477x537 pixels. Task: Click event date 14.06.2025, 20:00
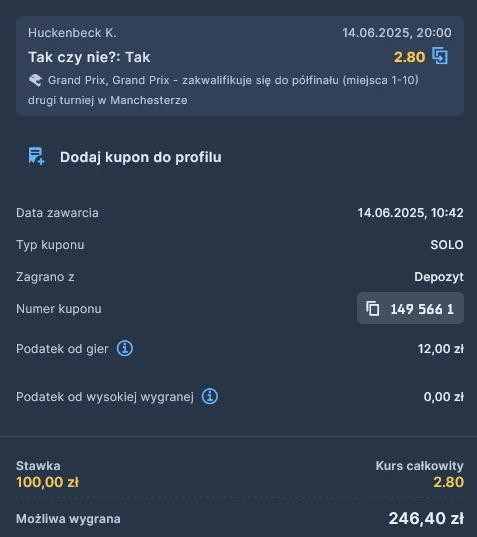397,33
